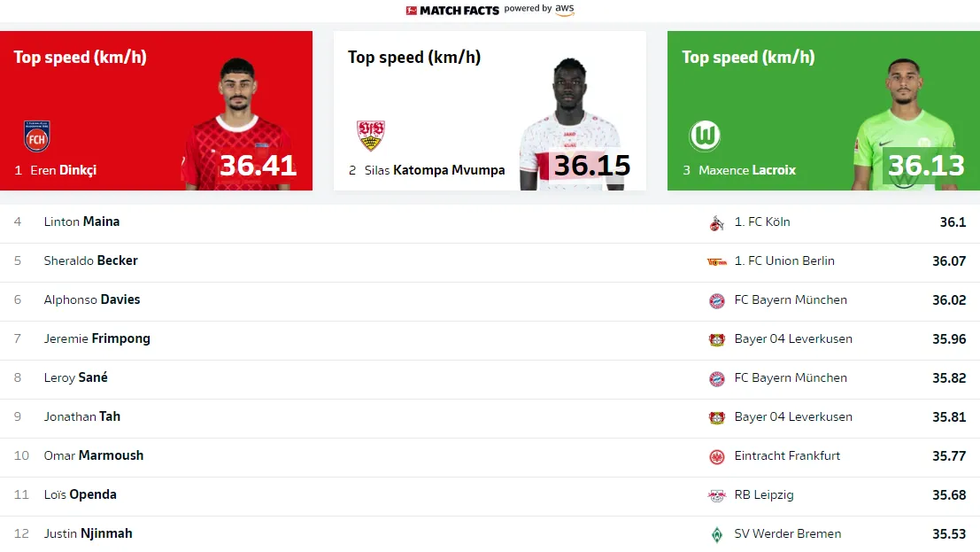Click Bayern München crest beside Alphonso Davies
Image resolution: width=980 pixels, height=552 pixels.
[716, 300]
